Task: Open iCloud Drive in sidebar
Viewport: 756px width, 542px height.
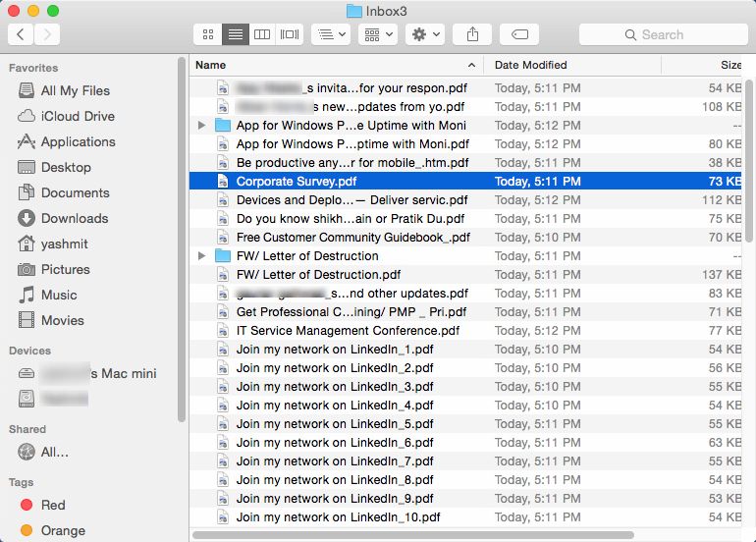Action: coord(77,116)
